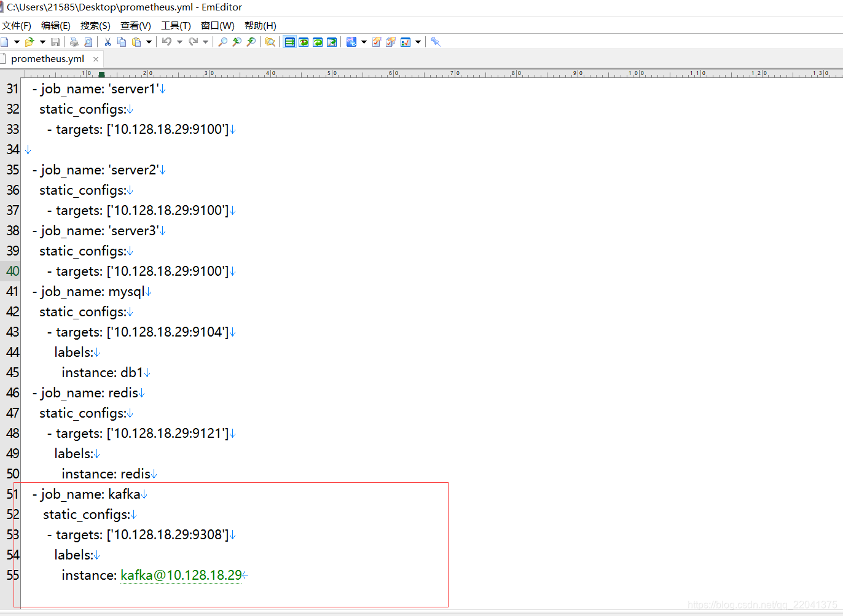Expand the Redo history dropdown arrow
This screenshot has width=843, height=616.
click(205, 42)
